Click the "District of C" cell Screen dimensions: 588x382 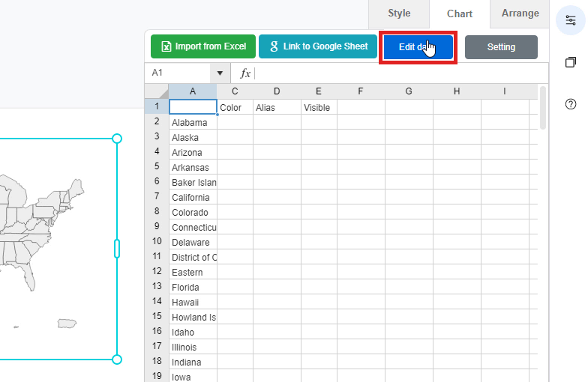193,258
